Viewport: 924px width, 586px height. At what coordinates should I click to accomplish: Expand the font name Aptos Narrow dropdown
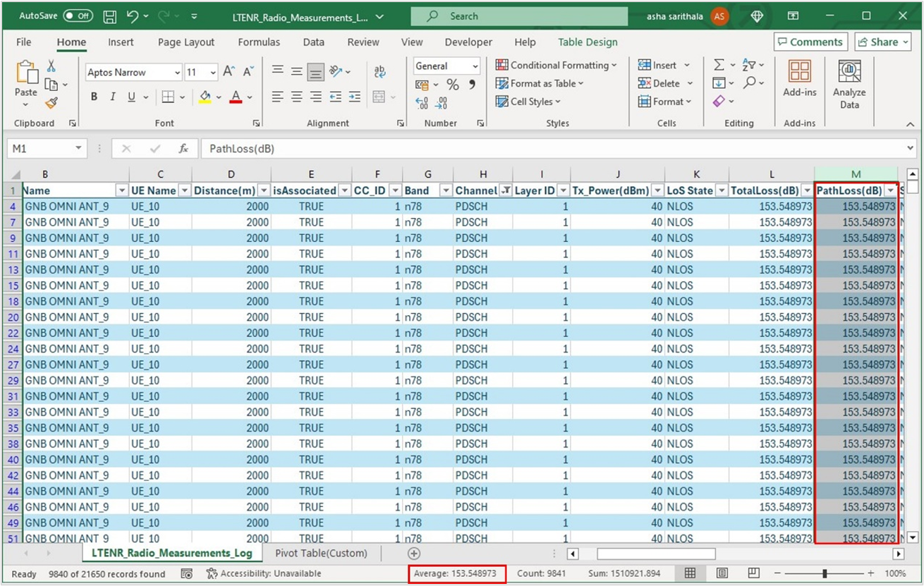[x=176, y=73]
